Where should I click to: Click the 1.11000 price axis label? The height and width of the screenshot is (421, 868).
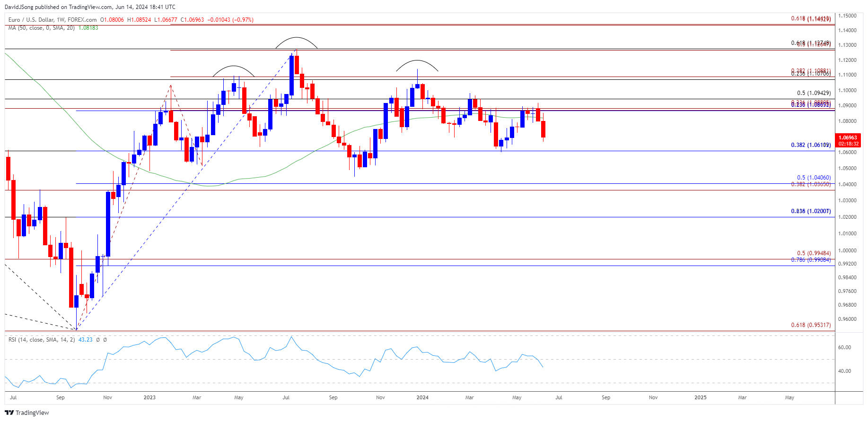click(847, 75)
